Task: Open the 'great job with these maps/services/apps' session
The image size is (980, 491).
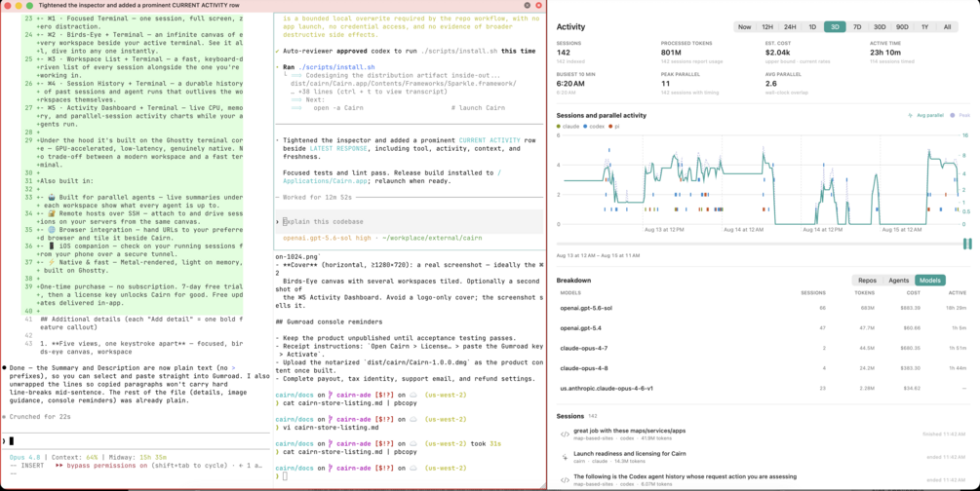Action: [764, 434]
